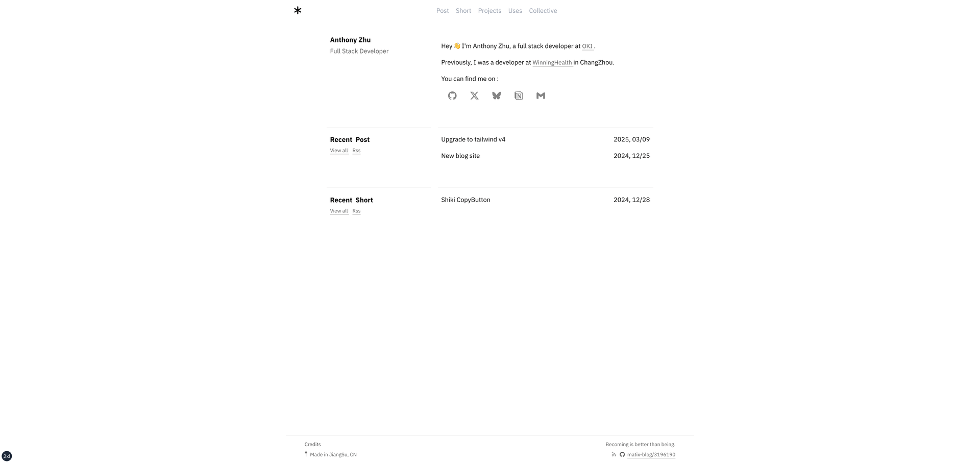
Task: Open the Uses navigation item
Action: pos(515,11)
